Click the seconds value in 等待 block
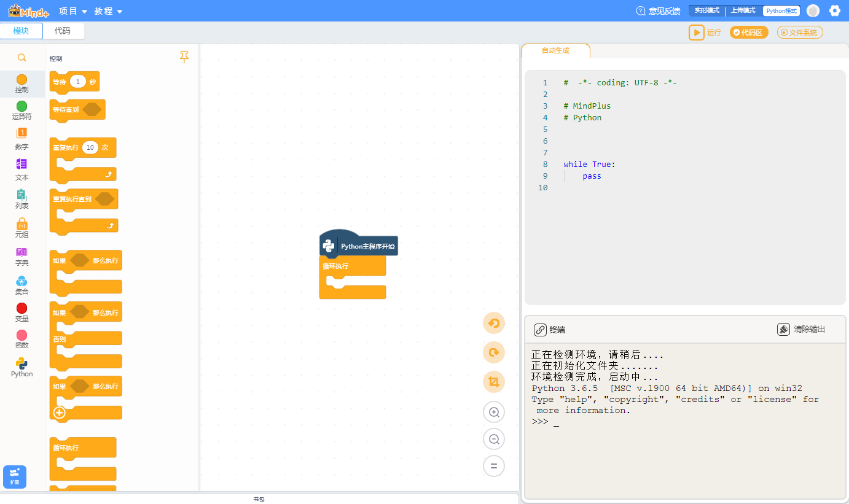The height and width of the screenshot is (504, 849). 78,82
